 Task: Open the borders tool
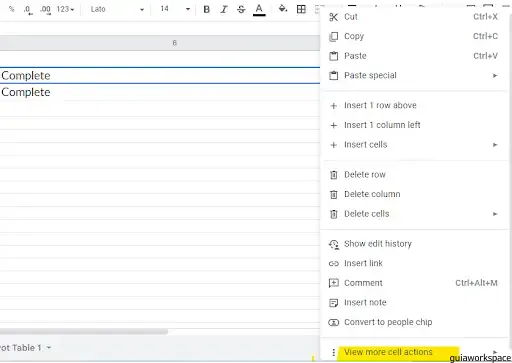(301, 9)
